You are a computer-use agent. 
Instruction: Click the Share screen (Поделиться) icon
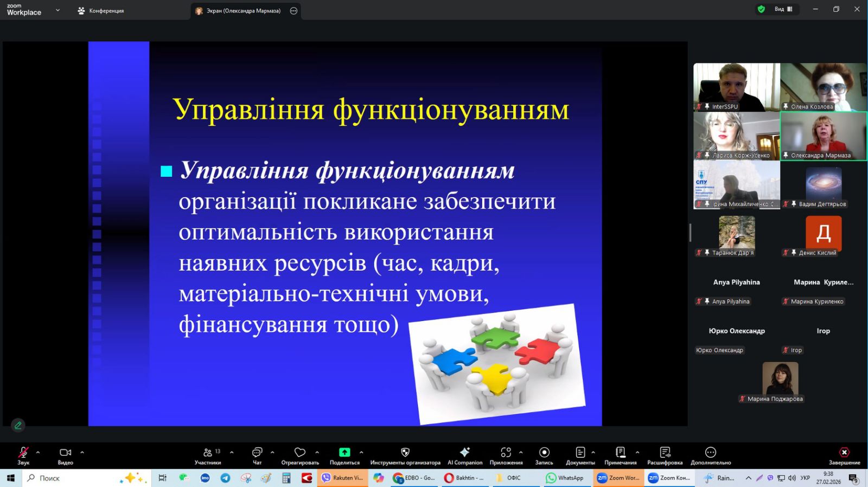tap(344, 453)
